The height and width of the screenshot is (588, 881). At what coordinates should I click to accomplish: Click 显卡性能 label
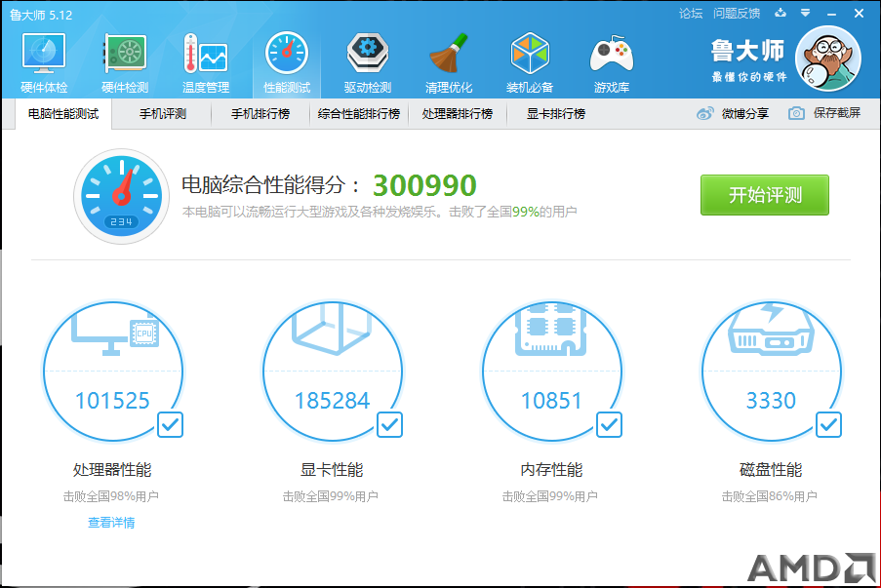tap(332, 469)
